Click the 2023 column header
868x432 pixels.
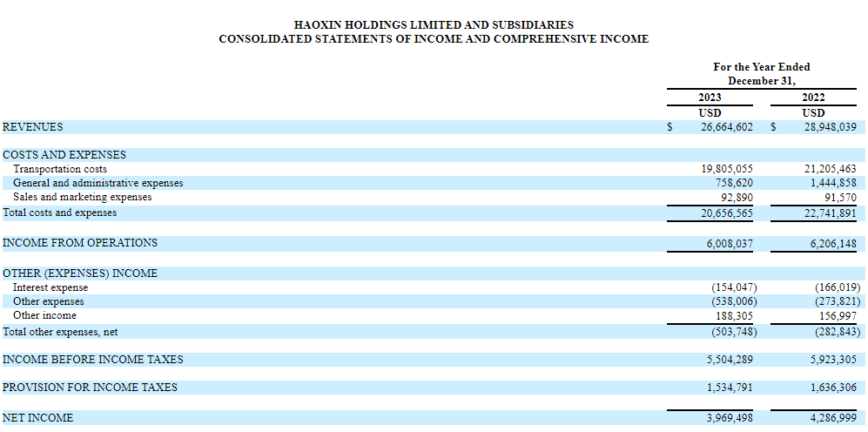[x=710, y=98]
